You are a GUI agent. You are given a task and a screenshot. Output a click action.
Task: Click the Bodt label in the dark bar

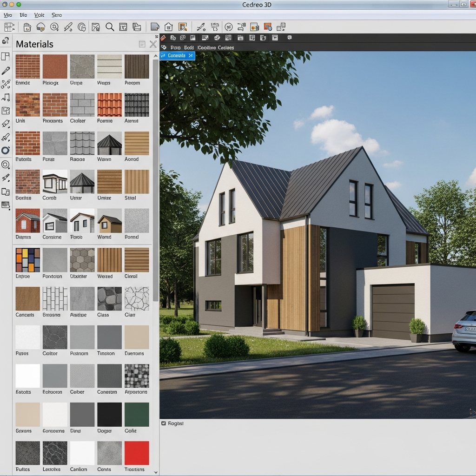coord(189,47)
